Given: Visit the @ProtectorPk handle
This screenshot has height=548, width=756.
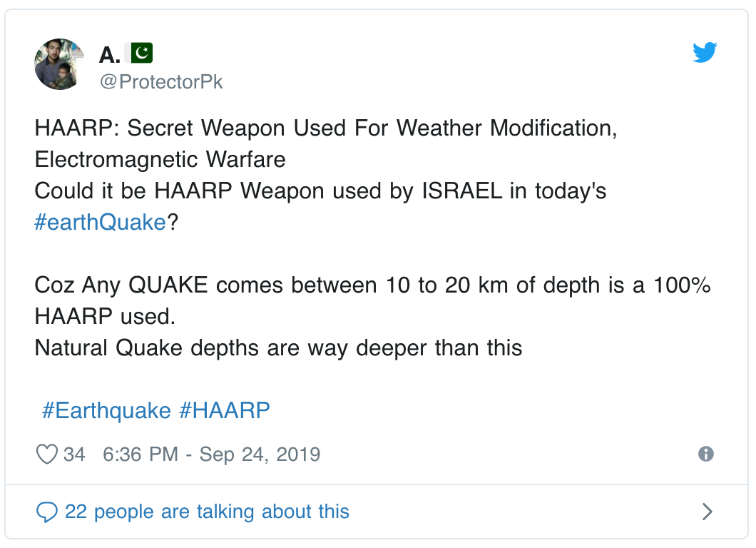Looking at the screenshot, I should [x=161, y=82].
